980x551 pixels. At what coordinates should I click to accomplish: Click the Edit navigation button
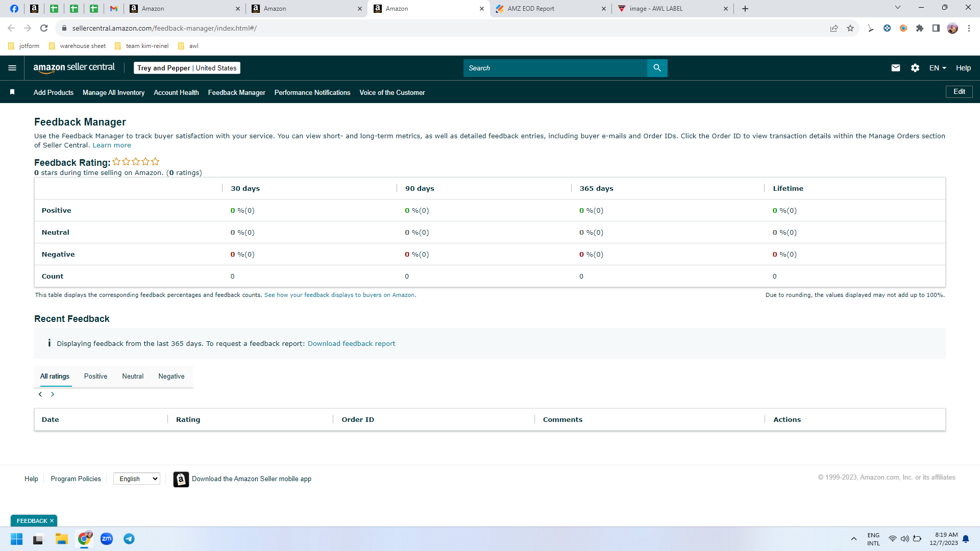tap(959, 92)
